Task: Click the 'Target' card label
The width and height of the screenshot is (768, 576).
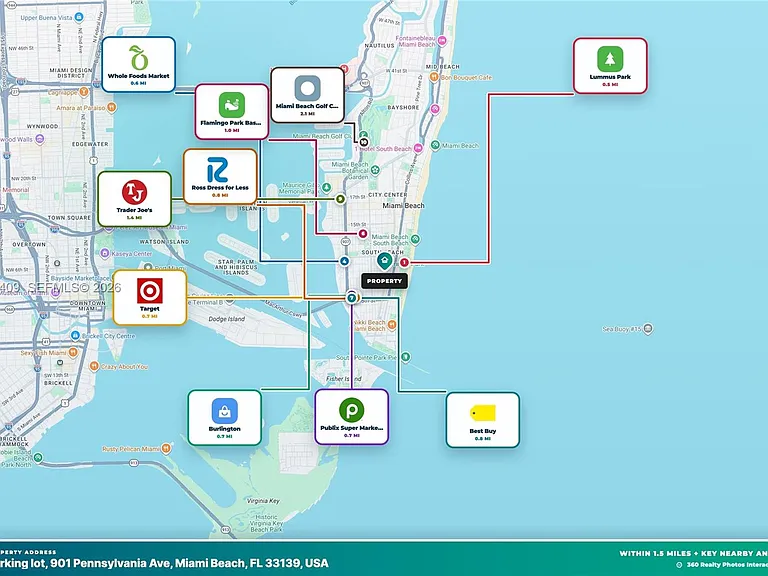Action: (x=149, y=309)
